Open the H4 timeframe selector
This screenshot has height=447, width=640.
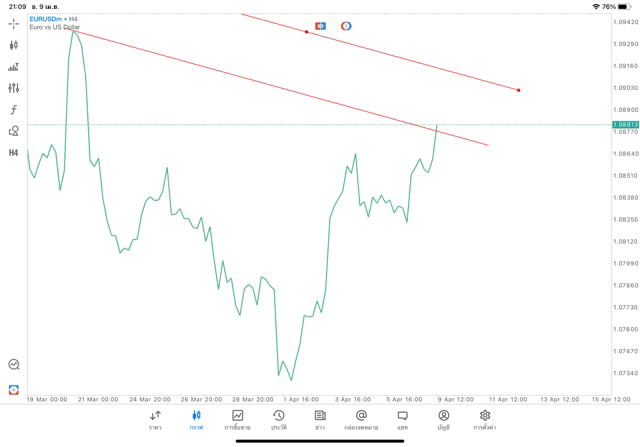coord(14,153)
